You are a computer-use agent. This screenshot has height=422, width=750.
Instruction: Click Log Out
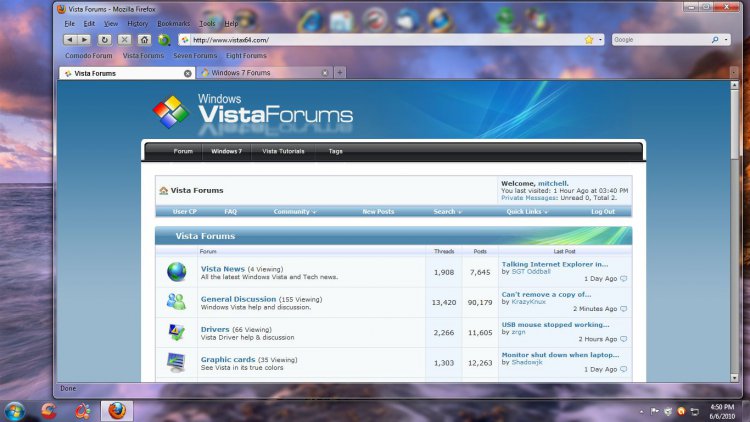(x=603, y=211)
